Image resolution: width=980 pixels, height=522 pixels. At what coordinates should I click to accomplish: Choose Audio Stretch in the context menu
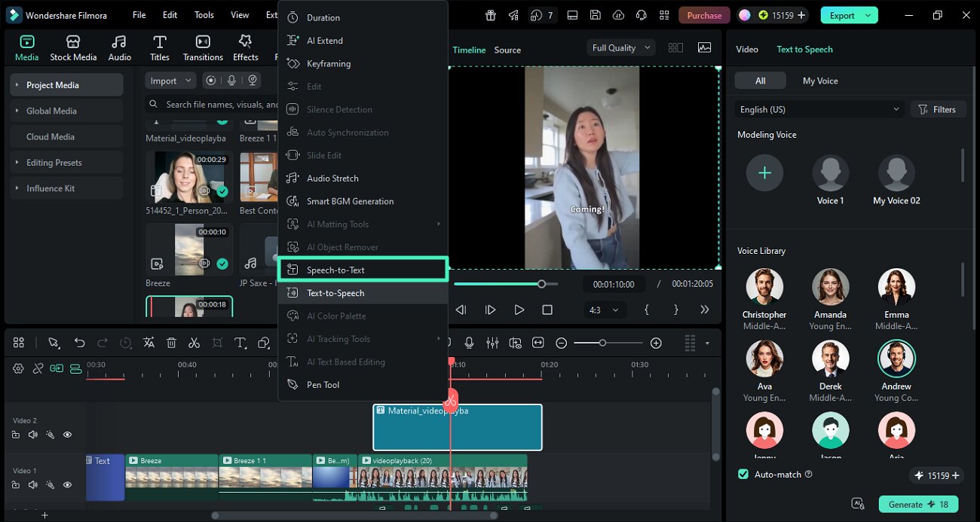click(363, 179)
